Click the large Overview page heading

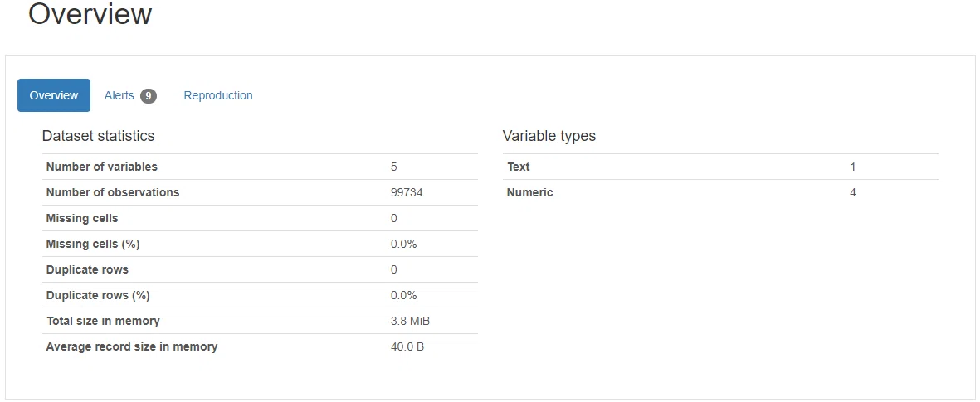coord(90,14)
